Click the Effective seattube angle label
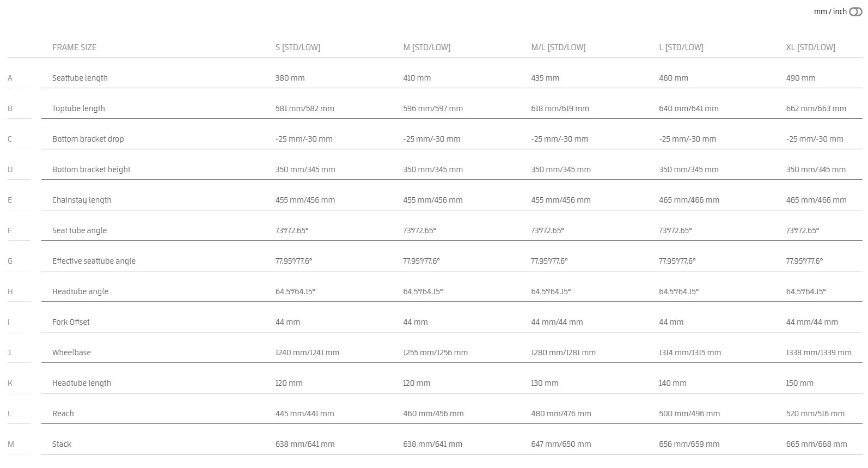 coord(94,261)
